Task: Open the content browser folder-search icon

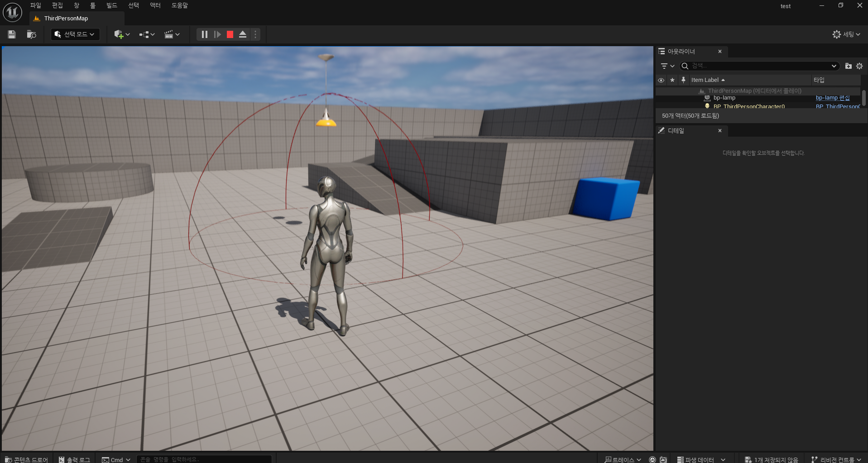Action: [32, 34]
